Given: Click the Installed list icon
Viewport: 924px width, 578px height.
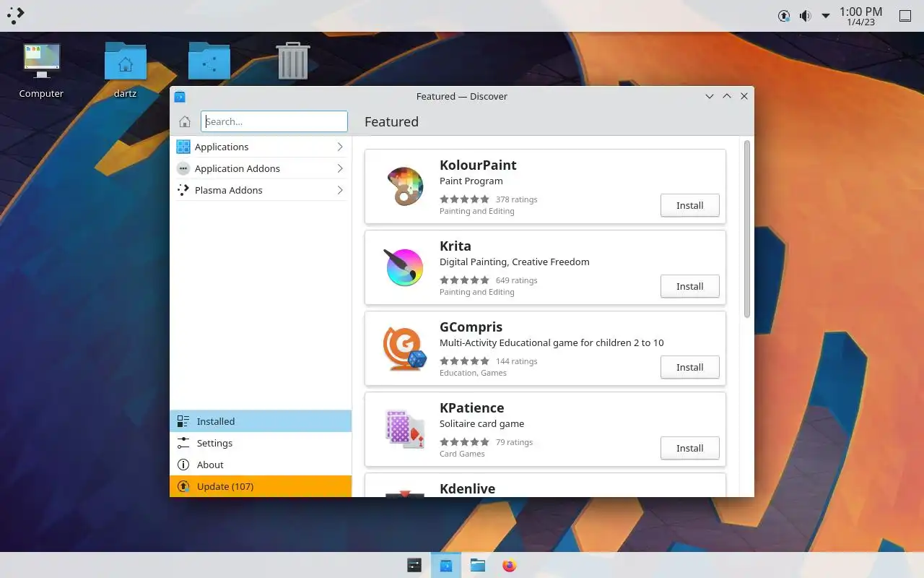Looking at the screenshot, I should pyautogui.click(x=183, y=421).
